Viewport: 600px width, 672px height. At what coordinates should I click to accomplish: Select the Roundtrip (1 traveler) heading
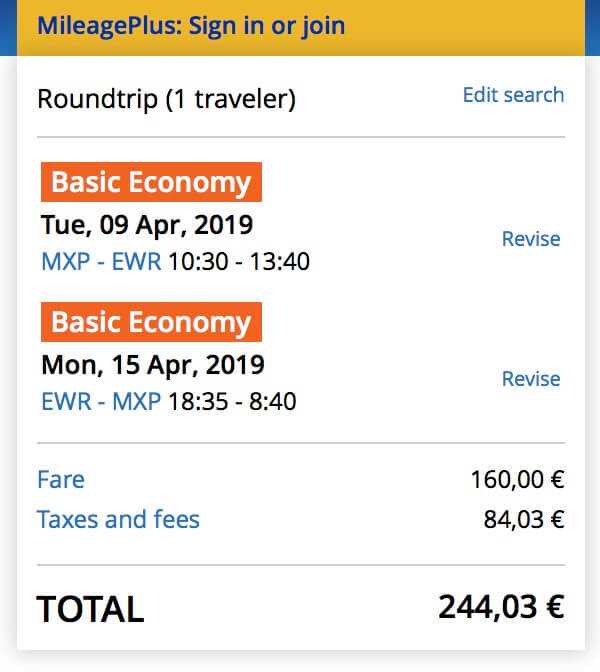pyautogui.click(x=166, y=99)
